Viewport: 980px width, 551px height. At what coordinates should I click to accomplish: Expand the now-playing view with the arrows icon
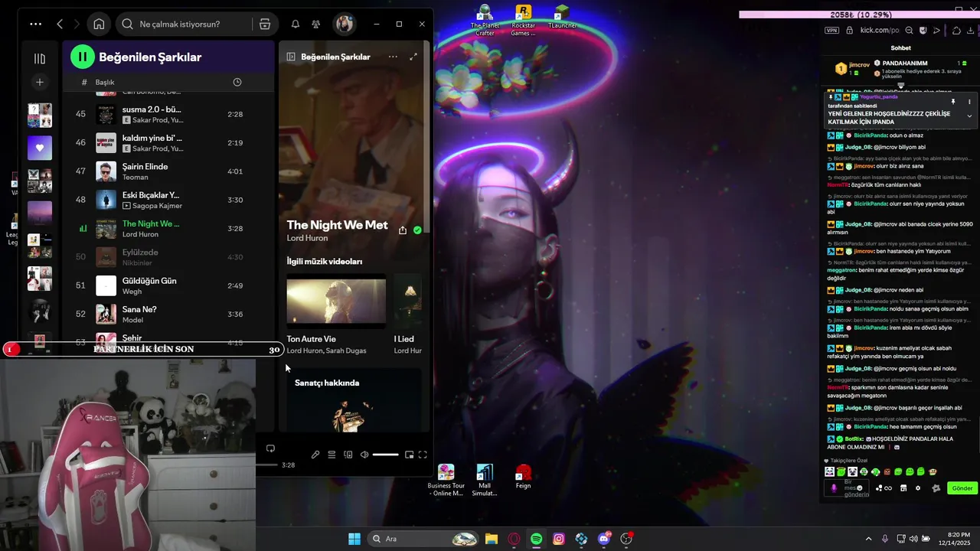pyautogui.click(x=413, y=57)
